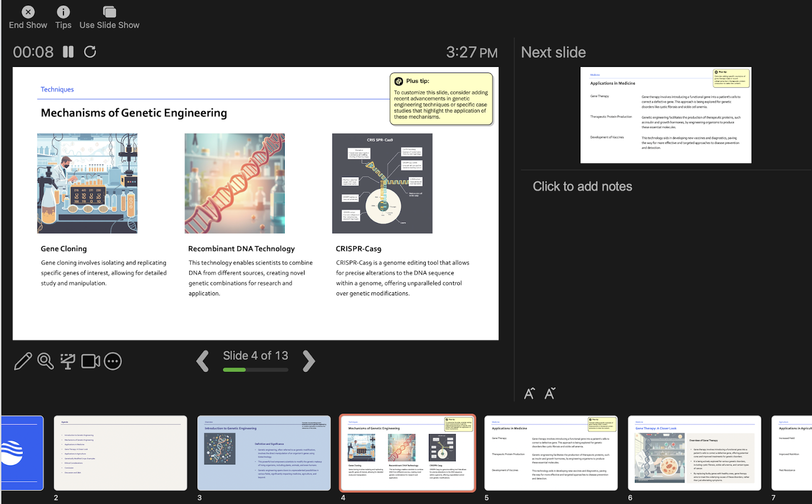Jump to Gene Therapy slide 6 thumbnail

694,453
